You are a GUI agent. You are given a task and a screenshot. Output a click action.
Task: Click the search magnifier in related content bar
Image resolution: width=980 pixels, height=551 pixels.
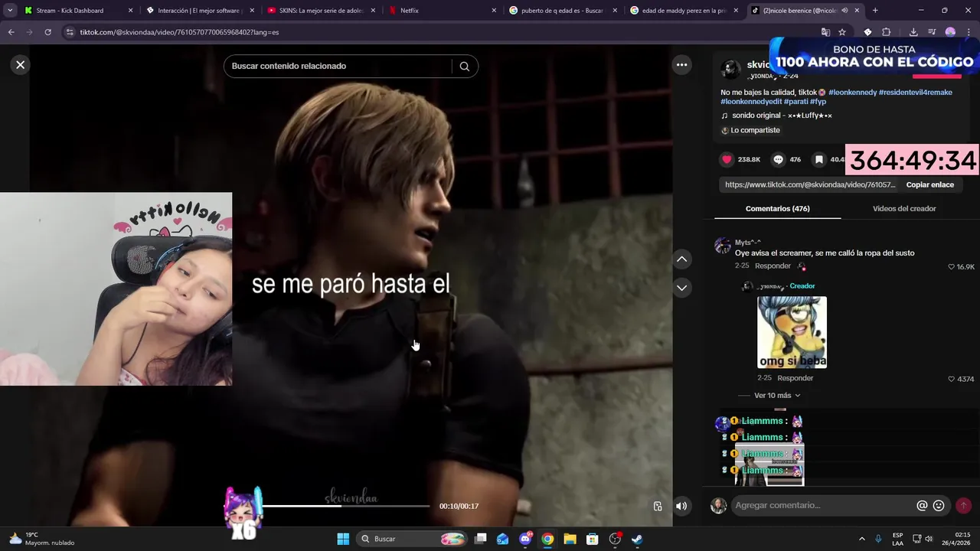click(x=464, y=67)
